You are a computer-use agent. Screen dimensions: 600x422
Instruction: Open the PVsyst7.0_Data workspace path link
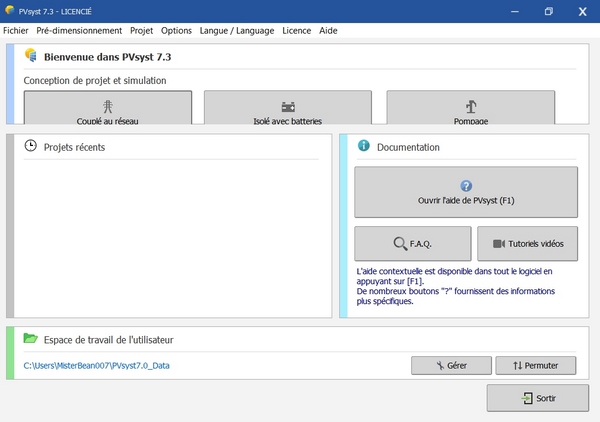[96, 366]
